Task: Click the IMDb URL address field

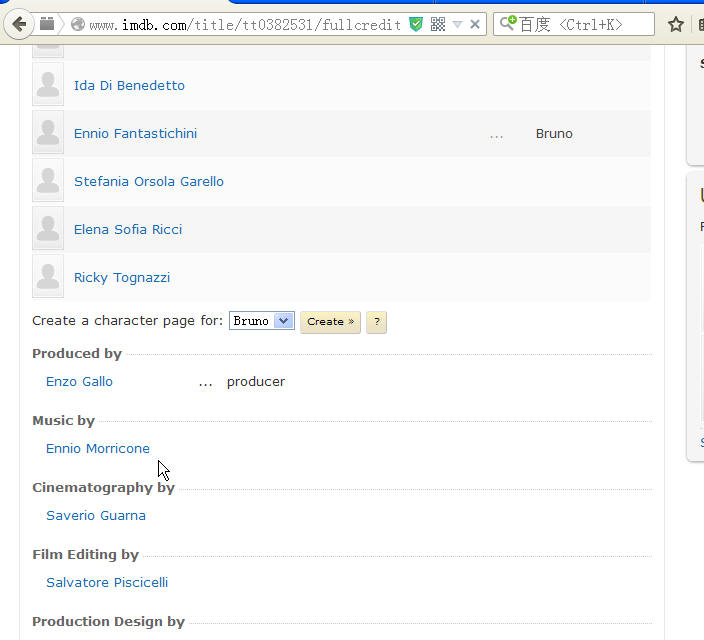Action: (245, 25)
